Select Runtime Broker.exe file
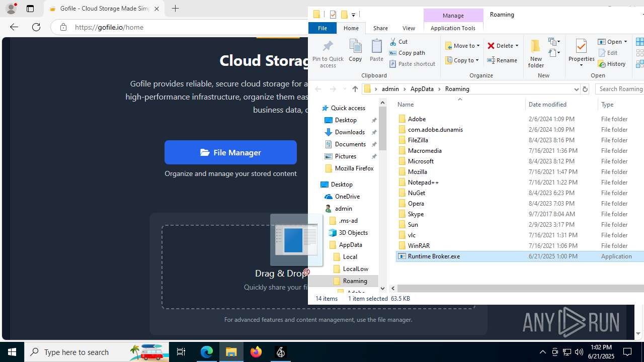Image resolution: width=644 pixels, height=362 pixels. [x=520, y=256]
